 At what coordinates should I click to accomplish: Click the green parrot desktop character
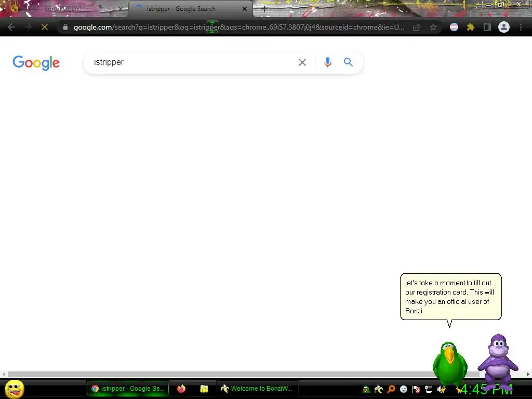450,364
